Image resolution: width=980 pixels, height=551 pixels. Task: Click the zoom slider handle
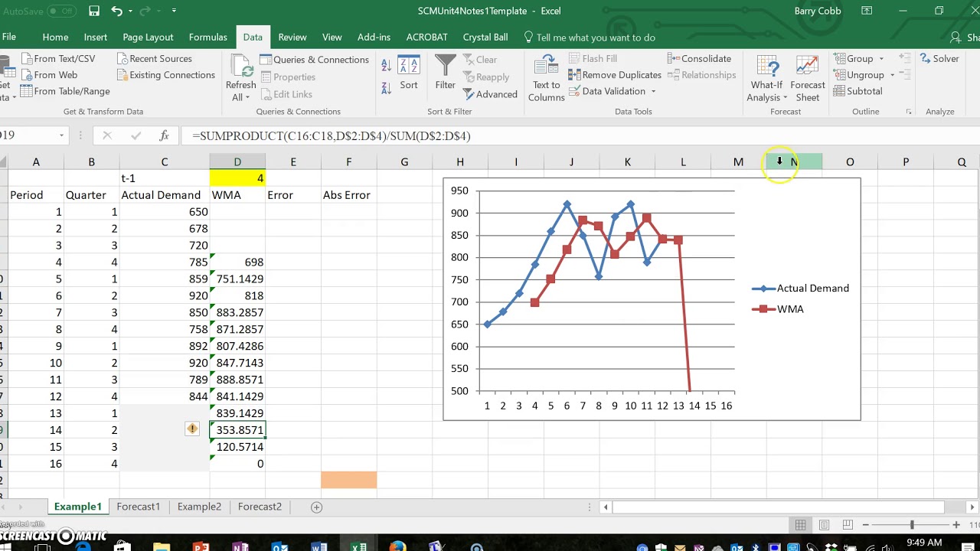point(912,525)
